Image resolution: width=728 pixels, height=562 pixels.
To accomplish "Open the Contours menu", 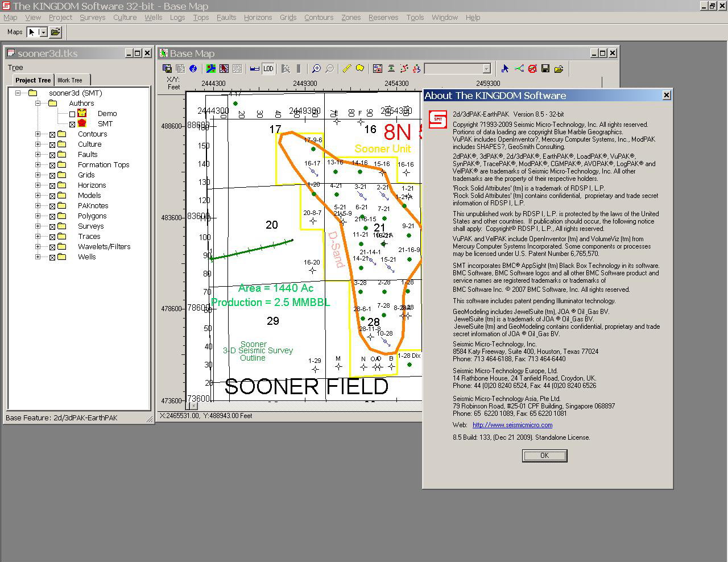I will click(x=318, y=18).
